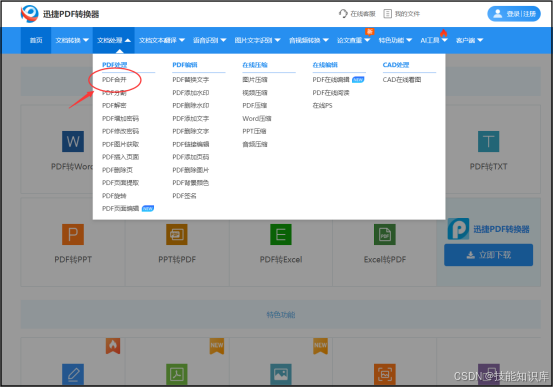Select PDF合并 from the menu

point(114,80)
